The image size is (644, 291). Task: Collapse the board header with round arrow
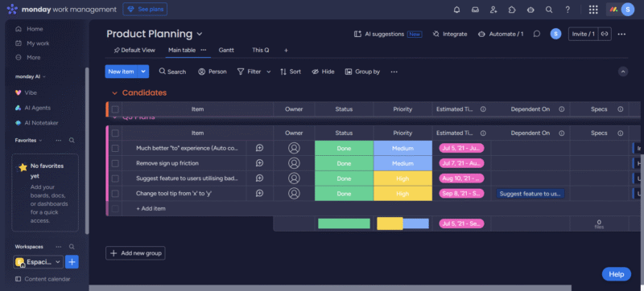pyautogui.click(x=623, y=72)
